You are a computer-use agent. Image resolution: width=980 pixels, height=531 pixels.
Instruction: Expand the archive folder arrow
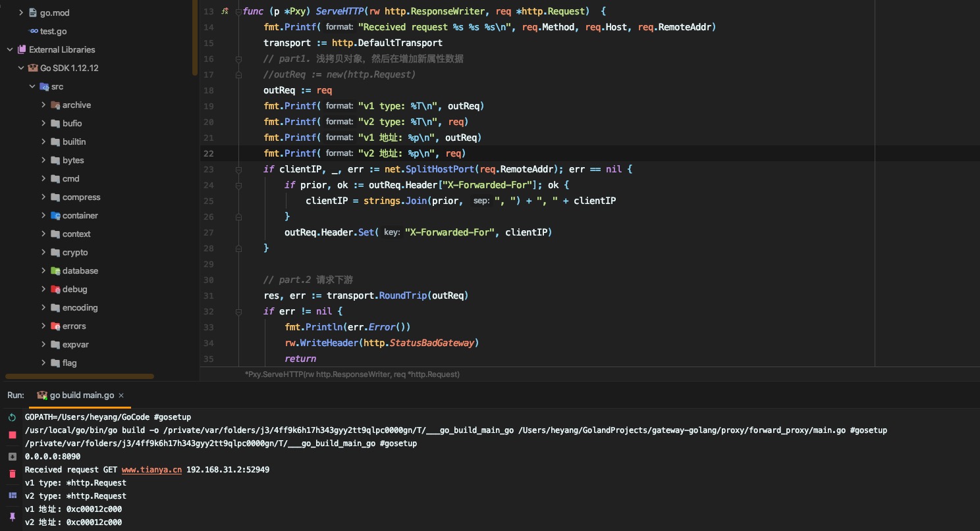pos(43,105)
